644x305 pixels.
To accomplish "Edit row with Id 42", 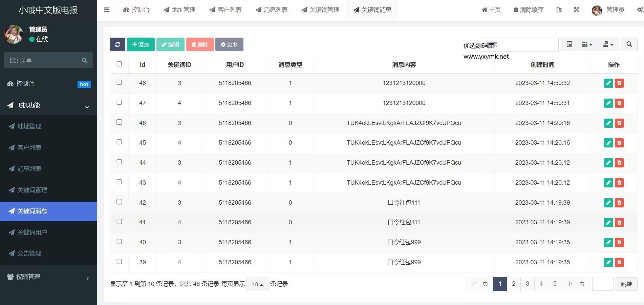I will (x=608, y=203).
